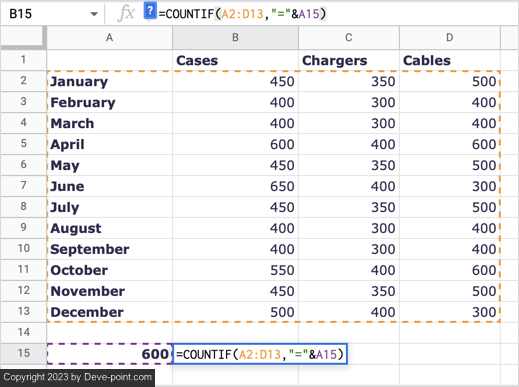The width and height of the screenshot is (519, 387).
Task: Click the Chargers header cell
Action: (x=349, y=60)
